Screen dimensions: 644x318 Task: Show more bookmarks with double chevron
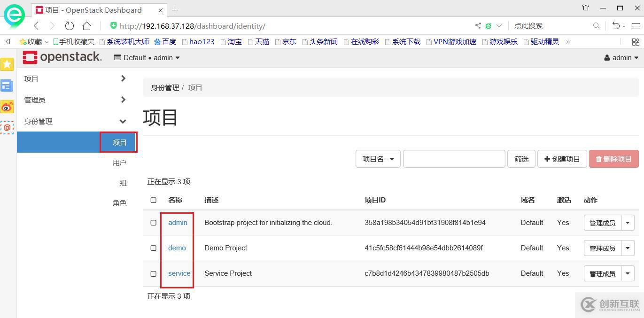568,42
